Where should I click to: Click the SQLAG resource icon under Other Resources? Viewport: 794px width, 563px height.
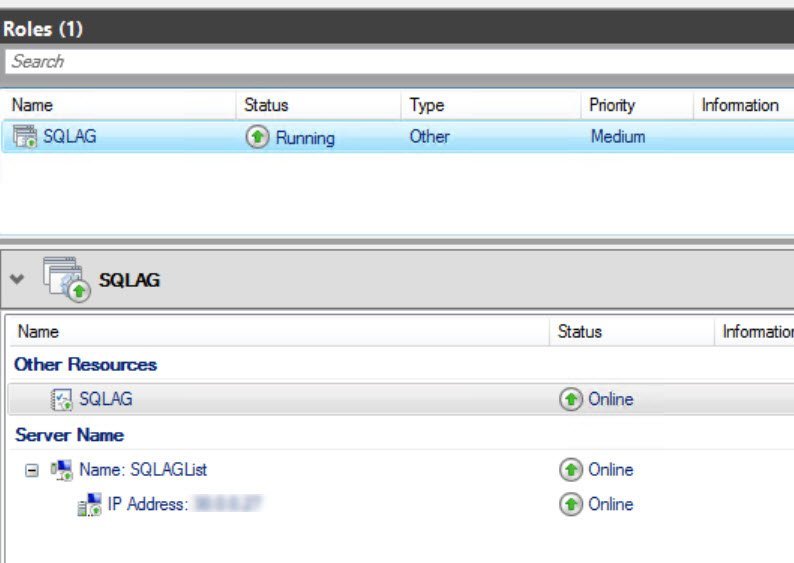pos(62,399)
